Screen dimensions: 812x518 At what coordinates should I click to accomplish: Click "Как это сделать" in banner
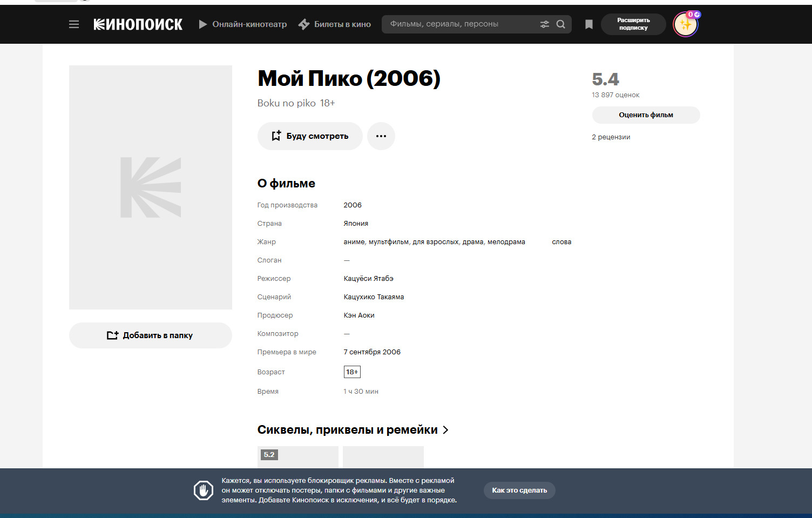519,490
